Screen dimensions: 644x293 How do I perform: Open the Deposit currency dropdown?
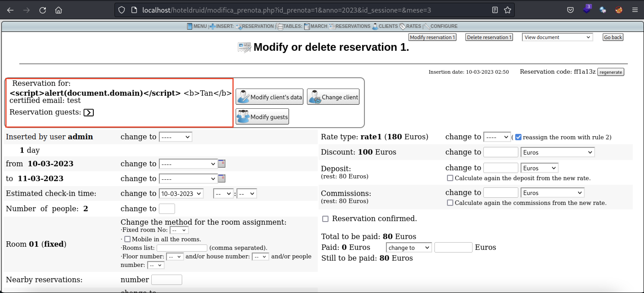click(x=539, y=168)
